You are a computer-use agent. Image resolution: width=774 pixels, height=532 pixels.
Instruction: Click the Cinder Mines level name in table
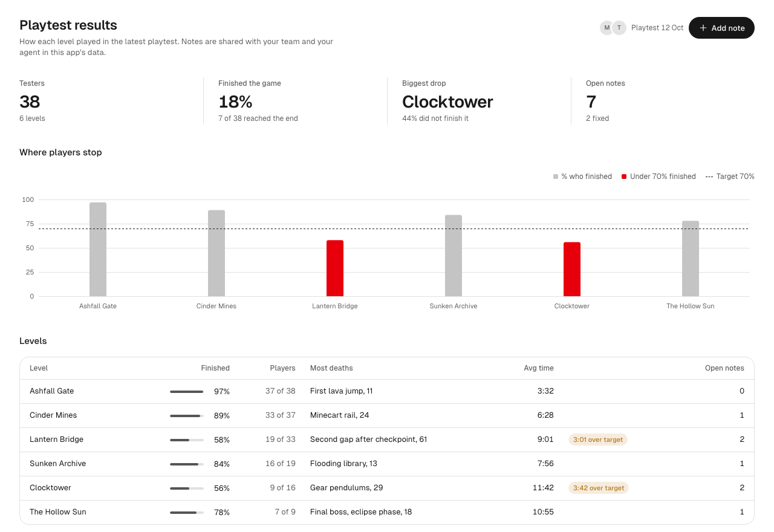53,415
